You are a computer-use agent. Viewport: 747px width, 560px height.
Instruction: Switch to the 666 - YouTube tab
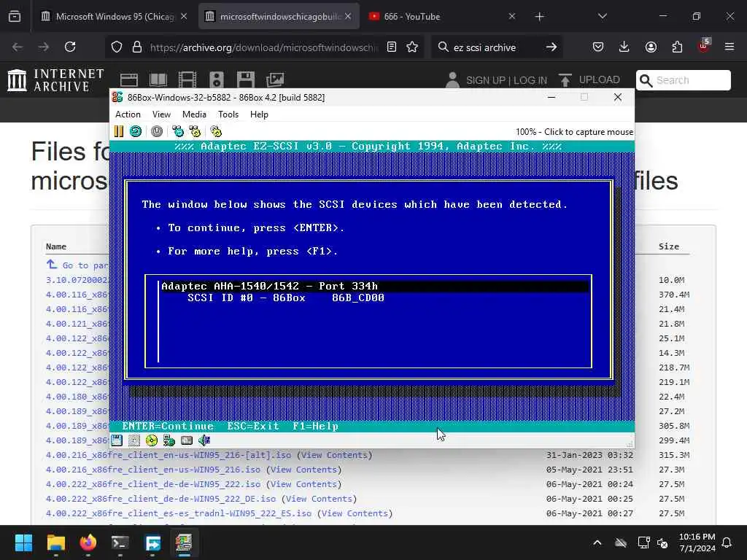[x=442, y=16]
